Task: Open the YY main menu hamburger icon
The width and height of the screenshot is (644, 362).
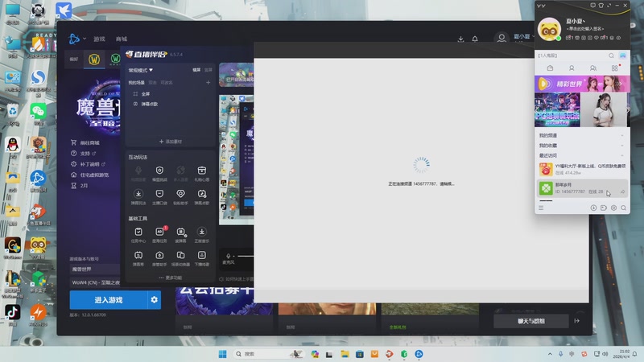Action: click(x=541, y=208)
